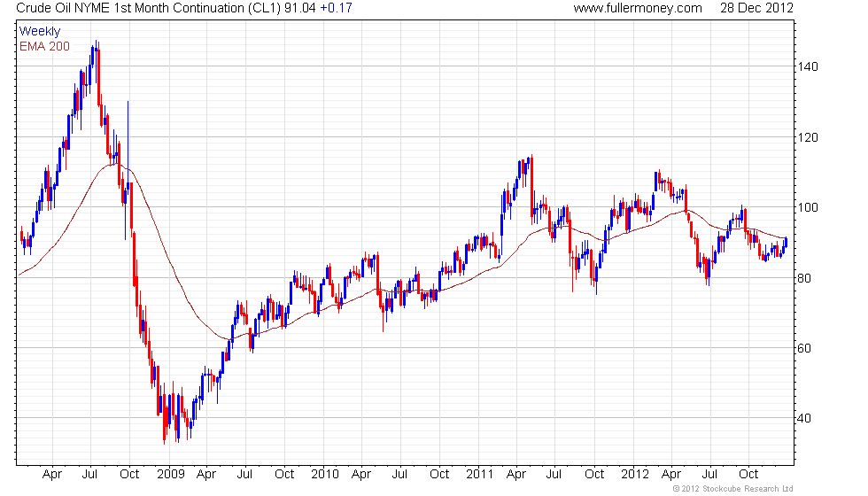868x496 pixels.
Task: Click the www.fullermoney.com link
Action: click(x=637, y=8)
